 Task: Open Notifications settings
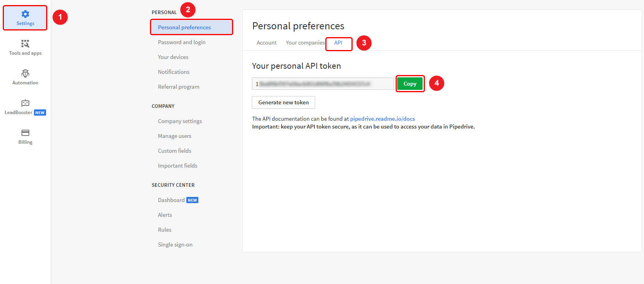[x=173, y=72]
